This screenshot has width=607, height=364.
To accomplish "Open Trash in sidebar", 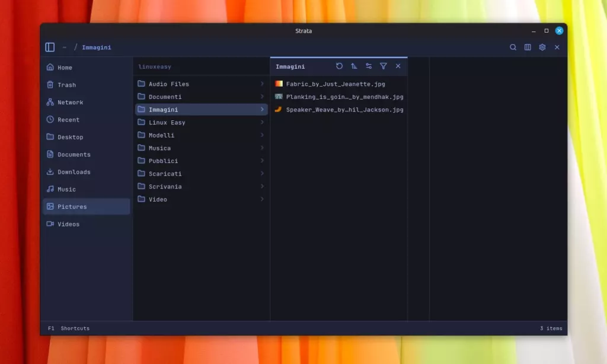I will [87, 85].
